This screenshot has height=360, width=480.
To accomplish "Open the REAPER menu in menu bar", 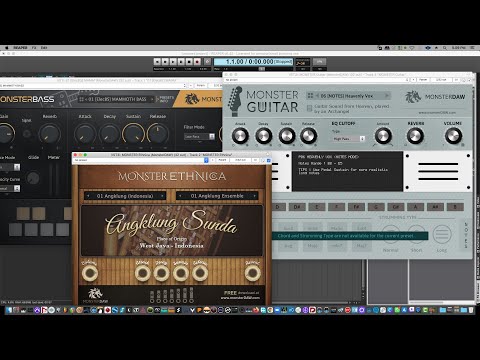I will click(x=20, y=48).
